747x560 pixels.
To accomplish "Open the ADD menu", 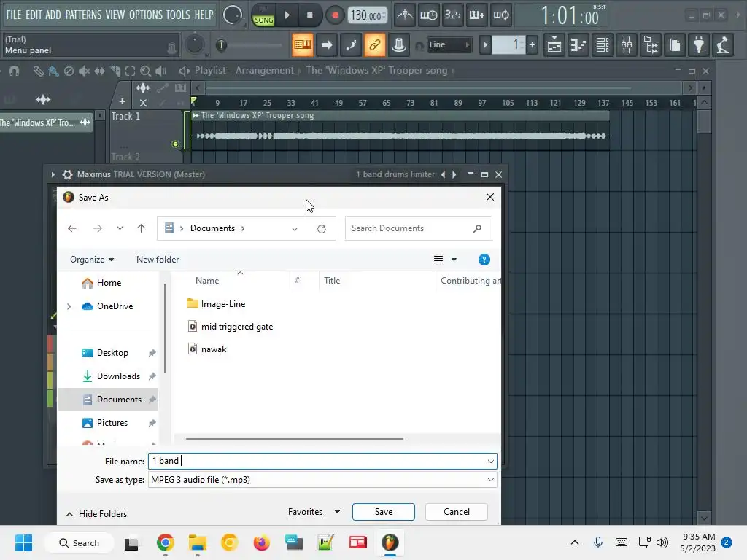I will click(53, 15).
